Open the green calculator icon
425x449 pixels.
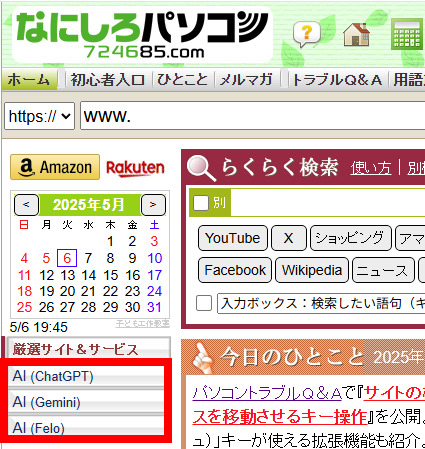(407, 34)
